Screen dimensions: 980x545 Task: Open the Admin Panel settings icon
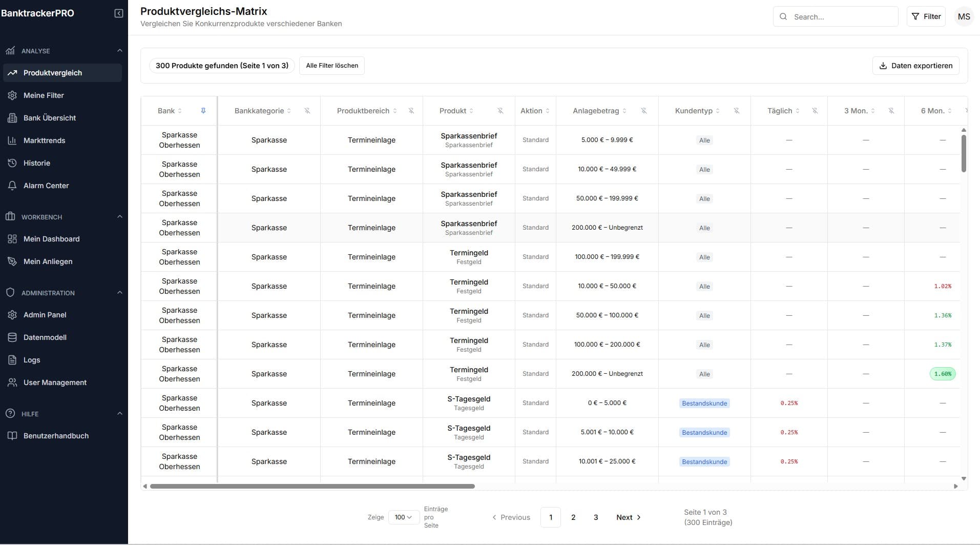pyautogui.click(x=11, y=314)
